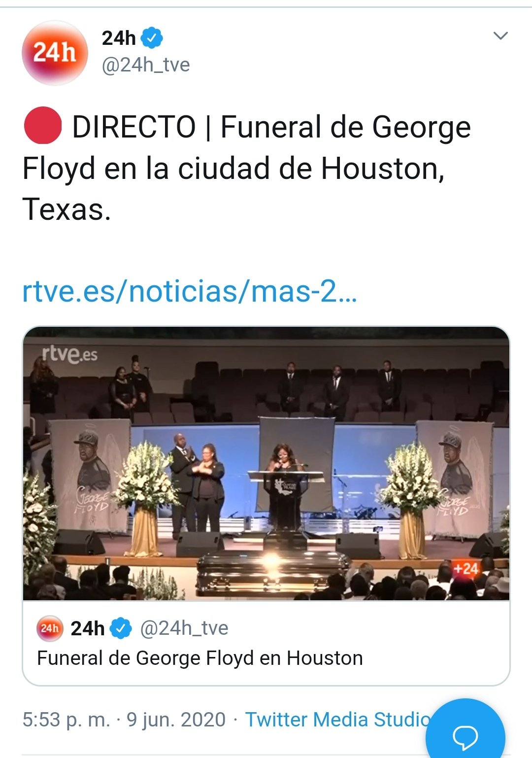
Task: Click the rtve.es watermark on the video
Action: (x=69, y=354)
